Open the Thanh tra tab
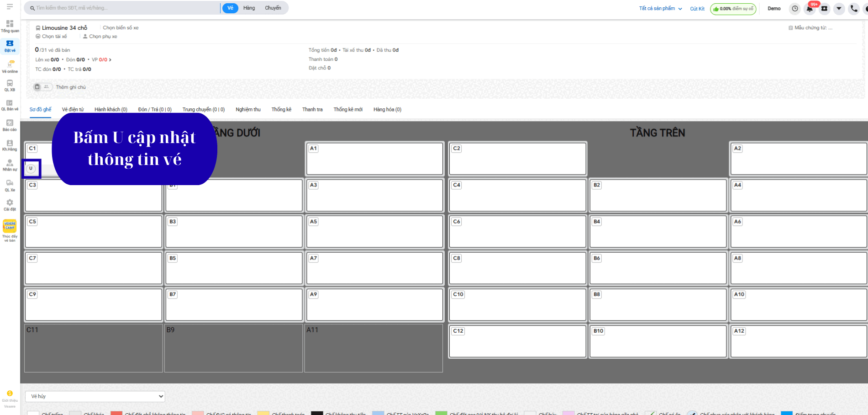The width and height of the screenshot is (868, 415). (312, 110)
